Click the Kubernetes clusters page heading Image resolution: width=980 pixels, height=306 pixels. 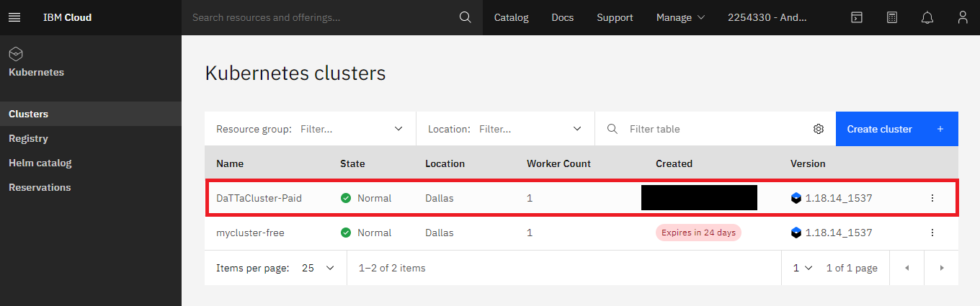tap(295, 73)
